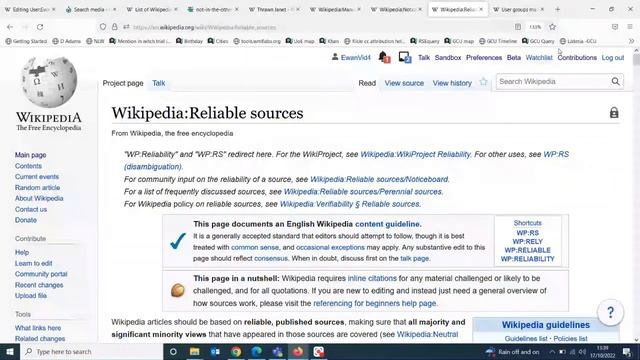Viewport: 640px width, 360px height.
Task: Open a new browser tab with plus icon
Action: [x=558, y=9]
